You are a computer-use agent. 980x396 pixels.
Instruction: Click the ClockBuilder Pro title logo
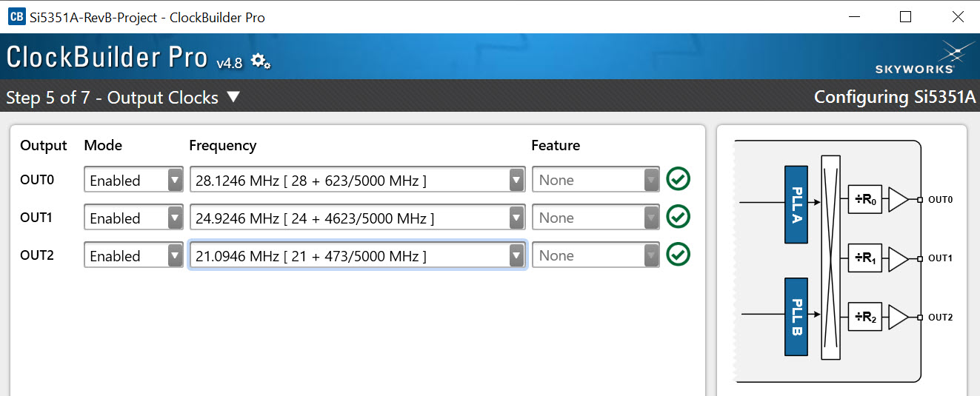(107, 58)
